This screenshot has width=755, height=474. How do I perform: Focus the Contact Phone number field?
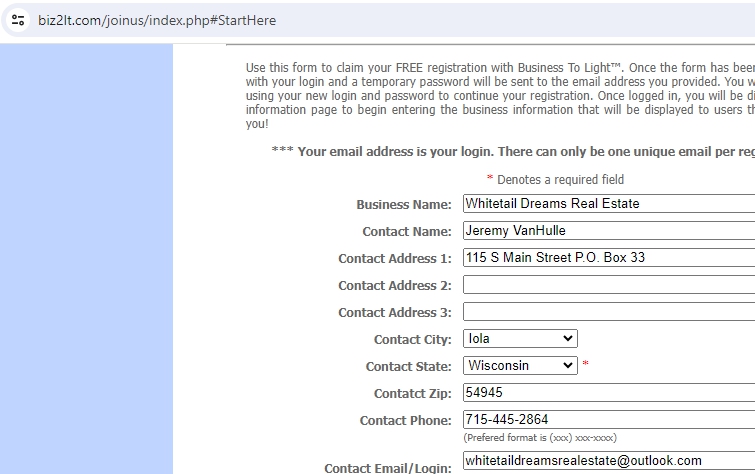pos(608,420)
